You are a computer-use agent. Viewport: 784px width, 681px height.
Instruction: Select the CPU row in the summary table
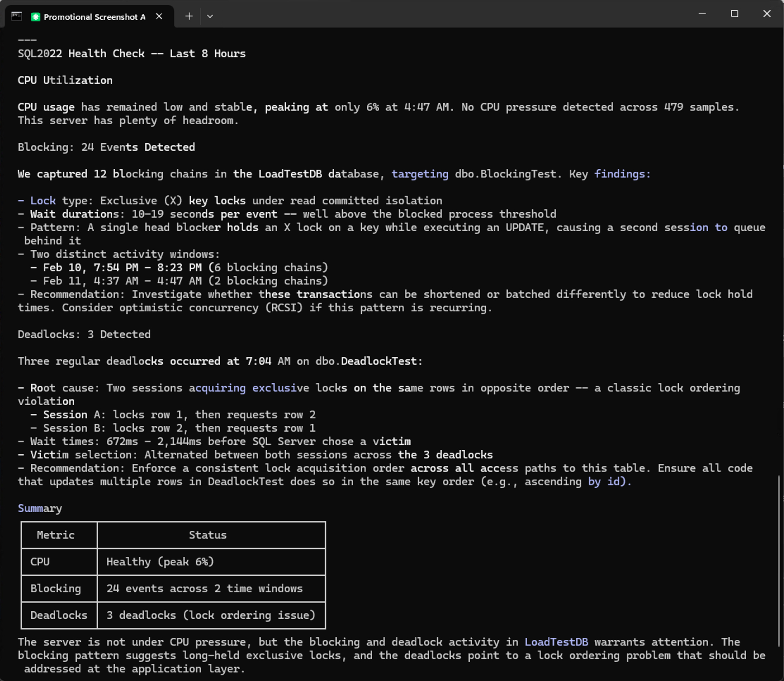click(40, 562)
